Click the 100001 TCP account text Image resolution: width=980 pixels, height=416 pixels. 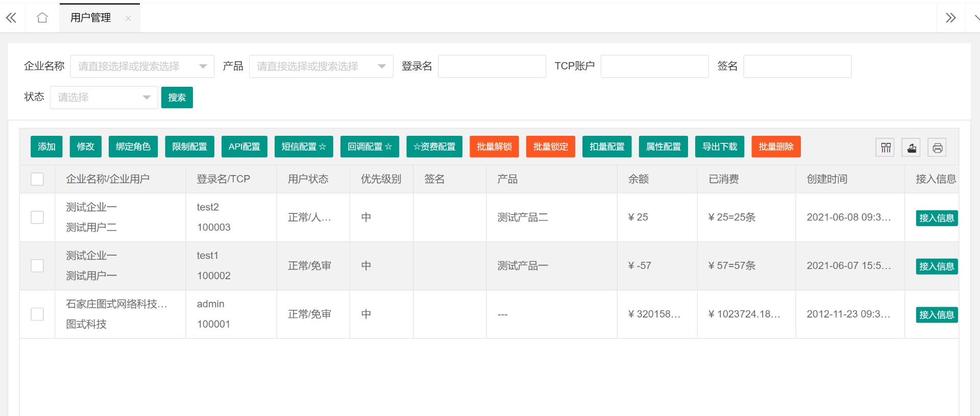(213, 324)
